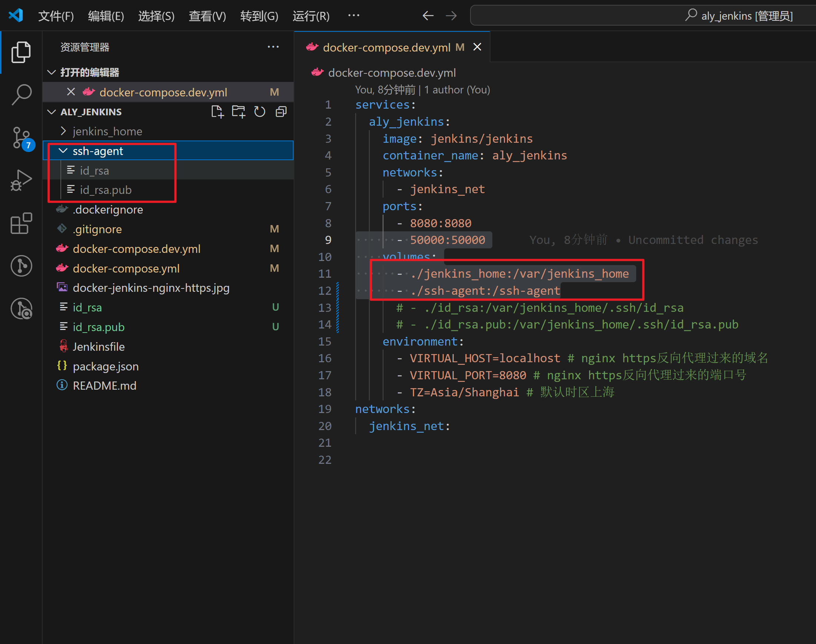Screen dimensions: 816x644
Task: Open the View (查看) menu
Action: 207,16
